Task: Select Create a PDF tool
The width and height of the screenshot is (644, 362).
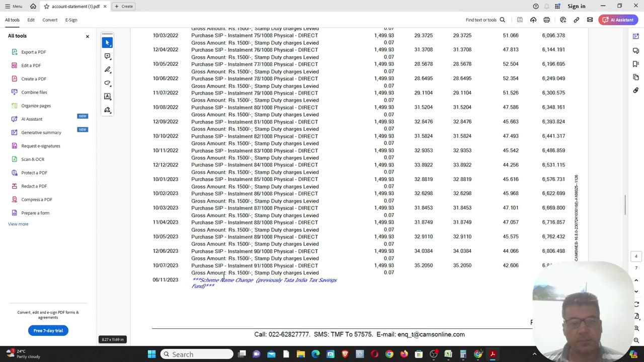Action: [33, 79]
